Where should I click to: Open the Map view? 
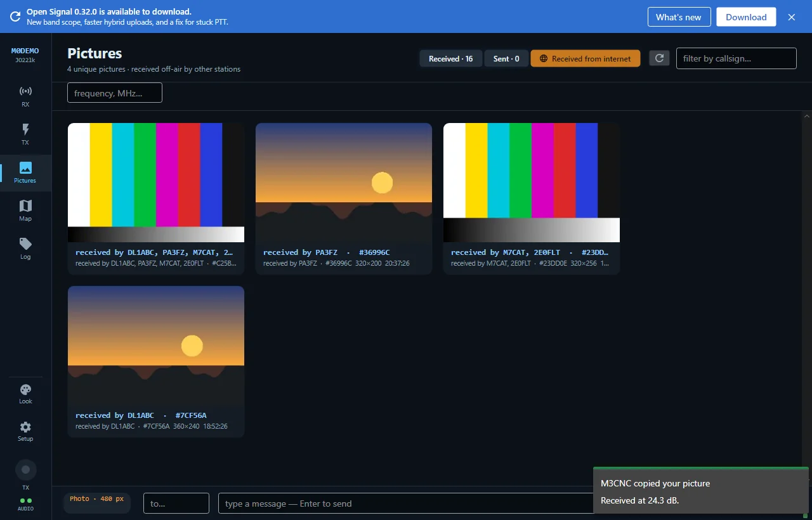[25, 211]
